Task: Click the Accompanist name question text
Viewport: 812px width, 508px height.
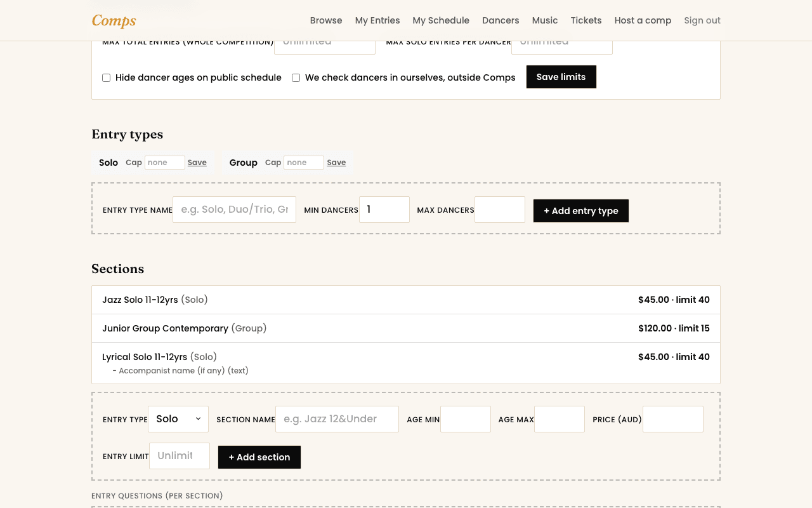Action: [x=180, y=371]
